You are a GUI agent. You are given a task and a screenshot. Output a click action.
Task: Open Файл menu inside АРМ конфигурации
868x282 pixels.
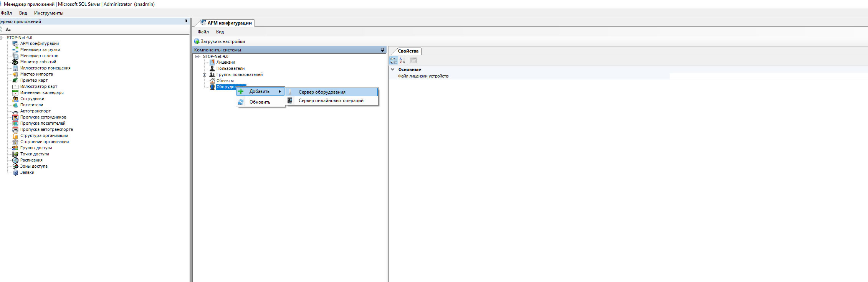tap(203, 32)
